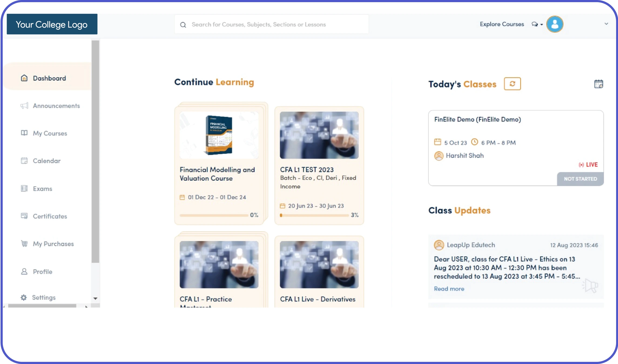Expand the account chevron at the top right
Screen dimensions: 618x364
click(606, 24)
